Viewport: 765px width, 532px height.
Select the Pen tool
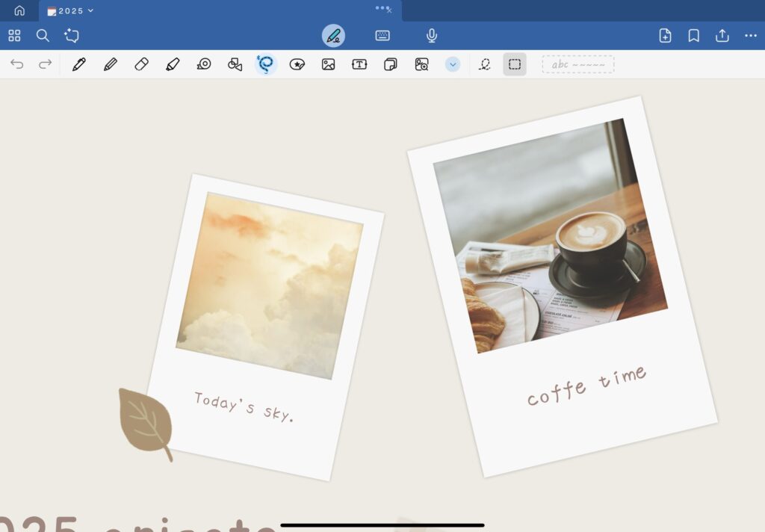click(x=79, y=64)
